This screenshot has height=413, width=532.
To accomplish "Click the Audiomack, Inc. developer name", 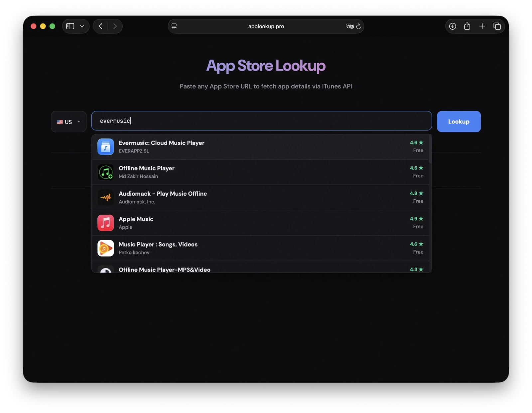I will click(x=137, y=202).
